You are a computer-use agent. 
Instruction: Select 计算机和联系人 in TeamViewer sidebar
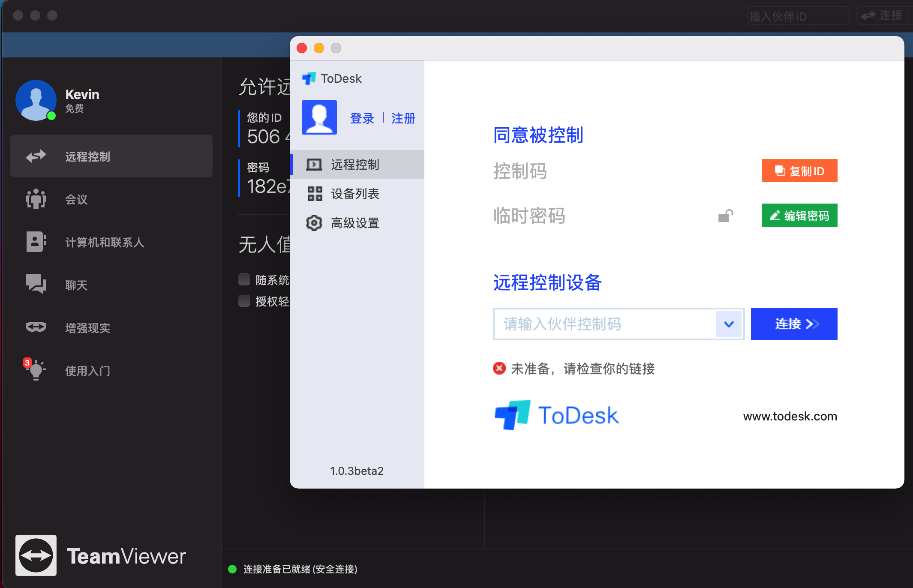[x=111, y=242]
